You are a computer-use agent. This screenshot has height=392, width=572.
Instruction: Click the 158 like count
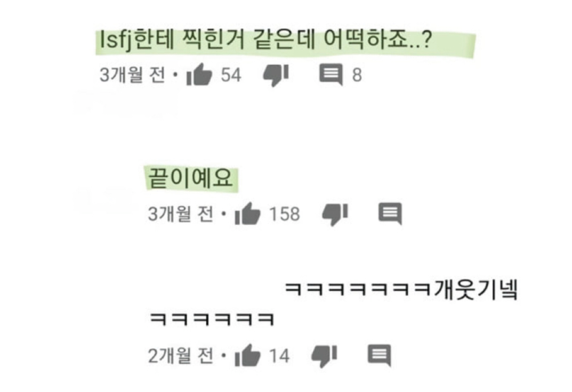coord(285,214)
